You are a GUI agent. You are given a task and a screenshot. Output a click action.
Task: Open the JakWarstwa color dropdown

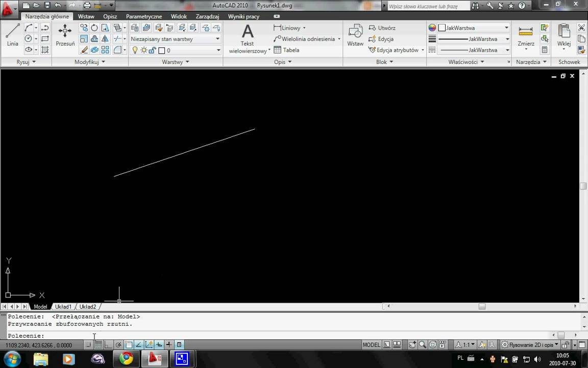474,28
